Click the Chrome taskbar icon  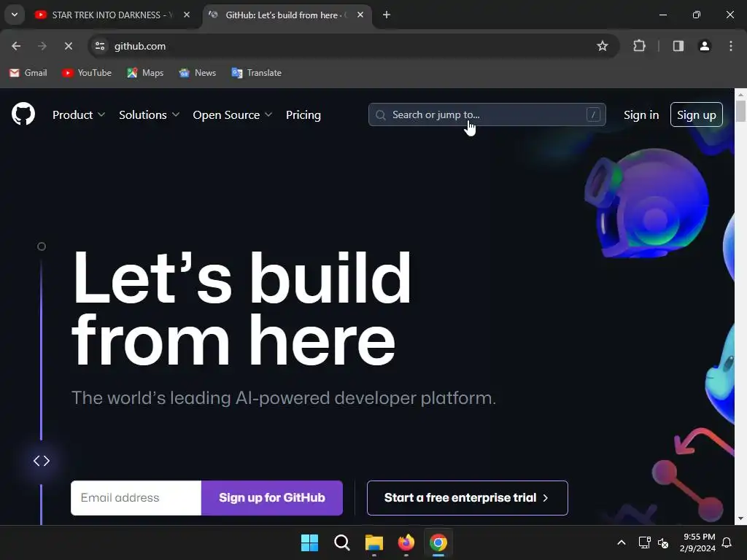pyautogui.click(x=438, y=542)
